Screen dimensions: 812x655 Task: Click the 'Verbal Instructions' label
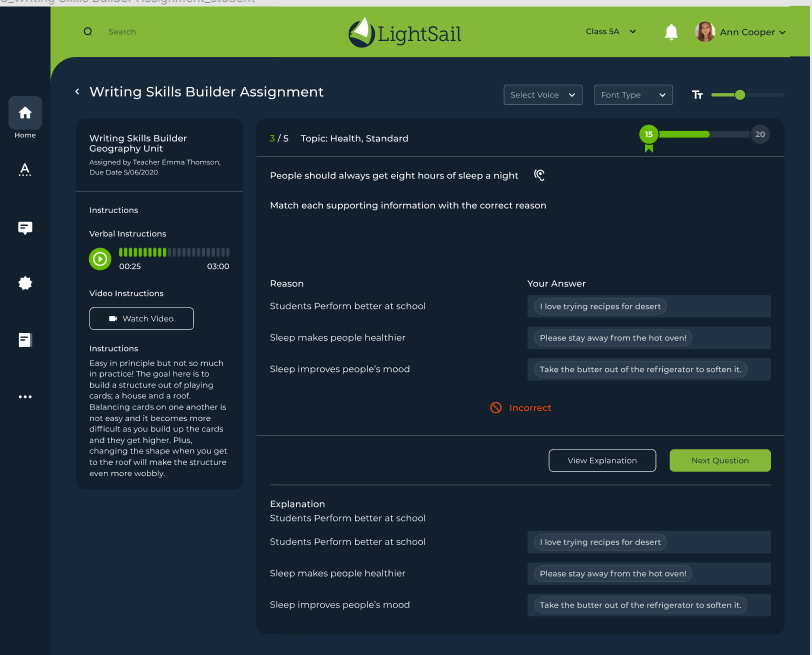click(127, 234)
